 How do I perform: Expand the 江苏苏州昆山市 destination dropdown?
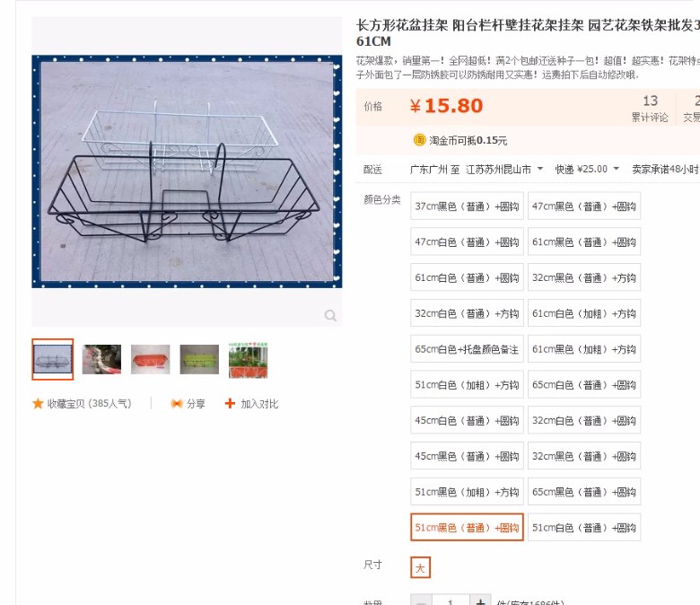coord(504,170)
